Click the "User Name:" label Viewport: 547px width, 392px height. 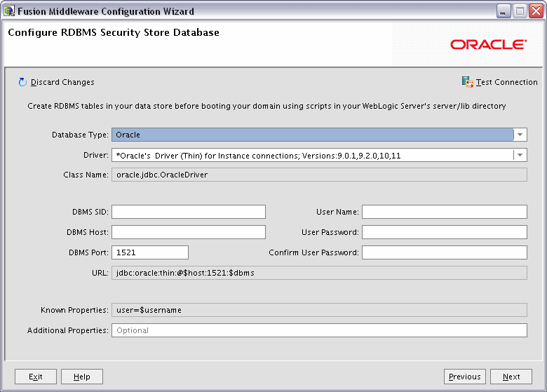click(x=337, y=212)
